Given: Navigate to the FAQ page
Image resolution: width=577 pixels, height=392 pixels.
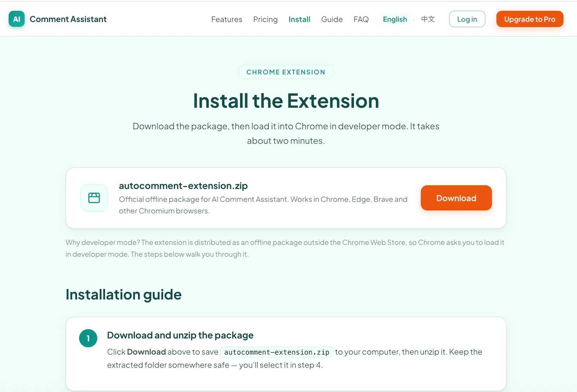Looking at the screenshot, I should pyautogui.click(x=361, y=19).
